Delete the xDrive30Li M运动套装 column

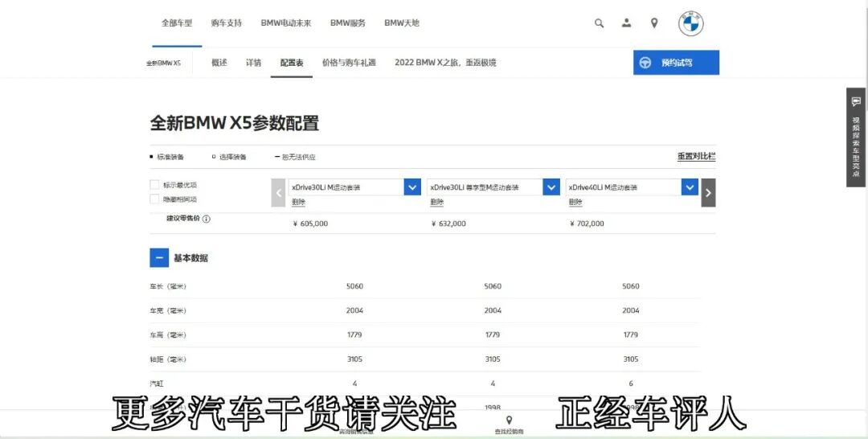coord(298,202)
